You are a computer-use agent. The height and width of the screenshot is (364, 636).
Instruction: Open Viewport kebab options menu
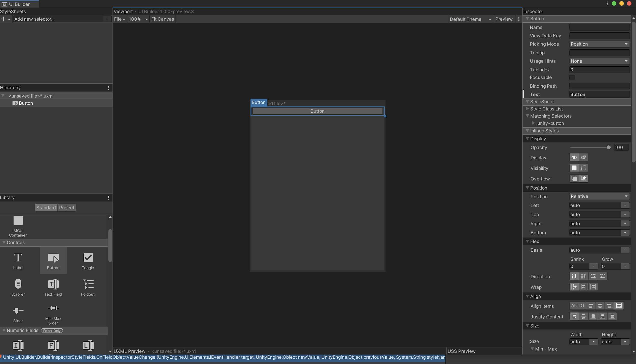click(x=519, y=19)
